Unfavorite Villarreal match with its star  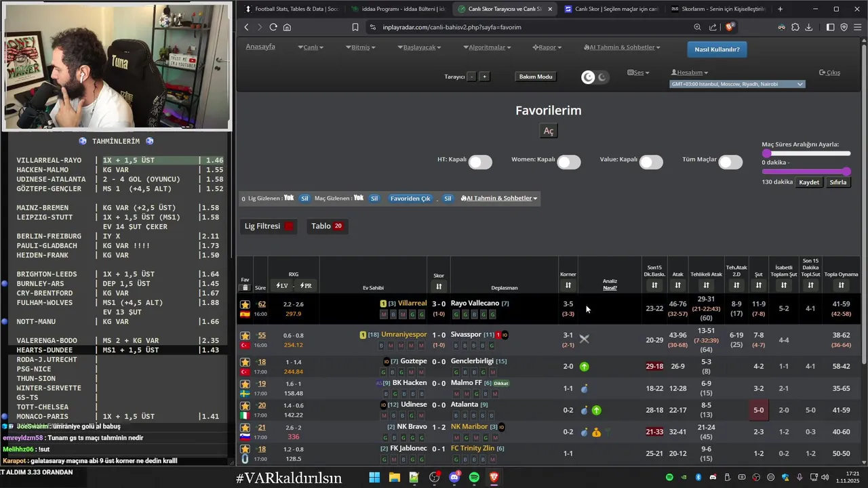click(245, 304)
